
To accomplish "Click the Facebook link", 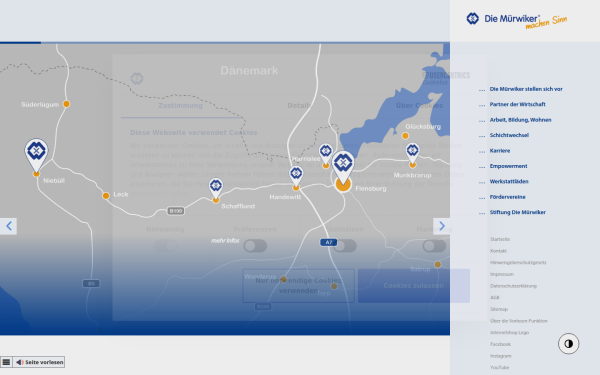I will coord(500,344).
